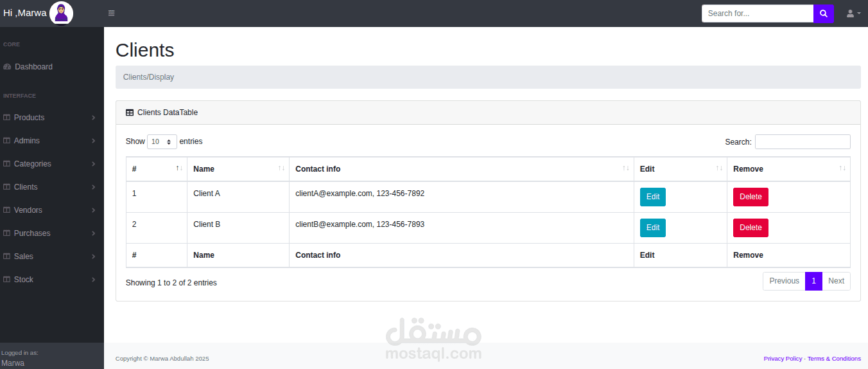Expand the Admins chevron
The image size is (868, 369).
click(94, 141)
